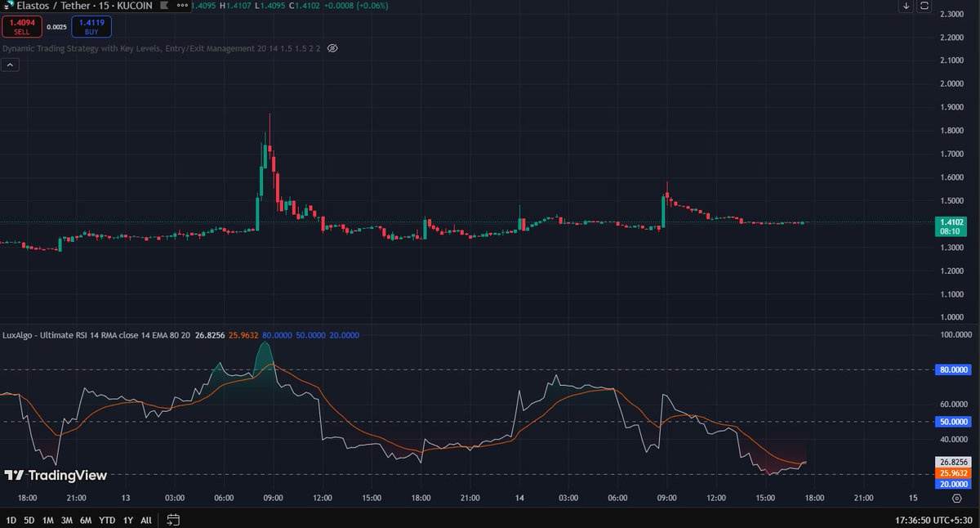Click the 14 date label on time axis
The image size is (980, 528).
(x=519, y=497)
